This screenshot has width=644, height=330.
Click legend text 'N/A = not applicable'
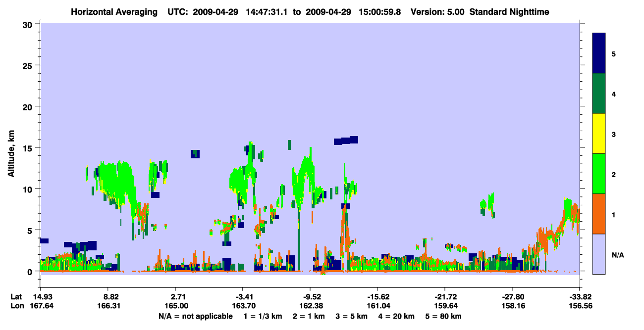(x=196, y=316)
